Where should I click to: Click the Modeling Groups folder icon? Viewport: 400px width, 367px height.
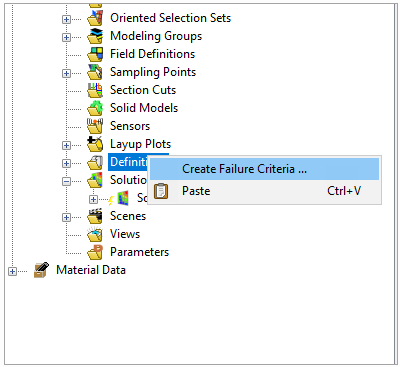point(95,36)
